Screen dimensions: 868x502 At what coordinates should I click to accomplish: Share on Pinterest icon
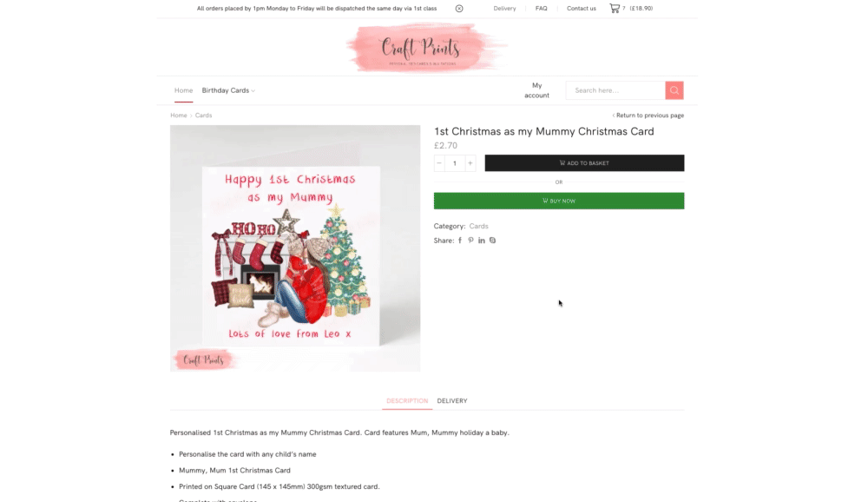[x=470, y=241]
